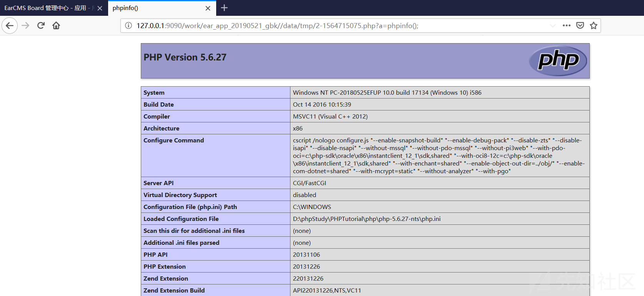
Task: Click the Build Date label
Action: click(x=158, y=105)
